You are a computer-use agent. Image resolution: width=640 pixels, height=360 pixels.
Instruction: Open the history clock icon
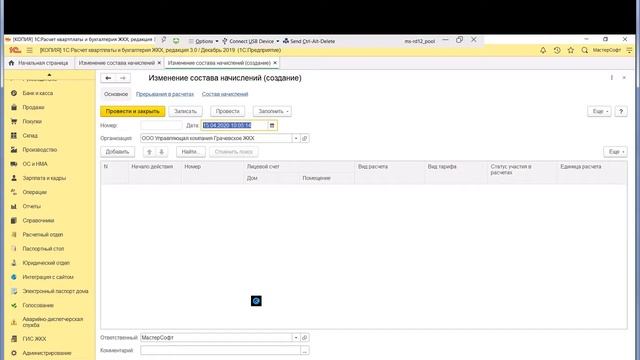coord(557,50)
